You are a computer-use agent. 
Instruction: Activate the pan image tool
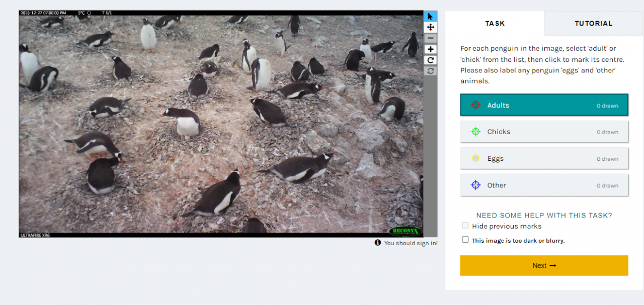[430, 27]
